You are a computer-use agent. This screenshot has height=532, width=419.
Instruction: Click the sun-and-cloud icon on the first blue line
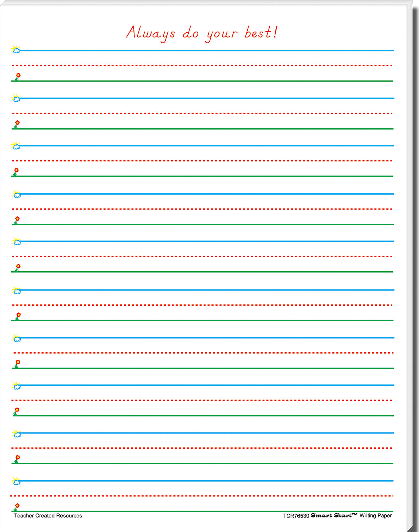[x=16, y=50]
